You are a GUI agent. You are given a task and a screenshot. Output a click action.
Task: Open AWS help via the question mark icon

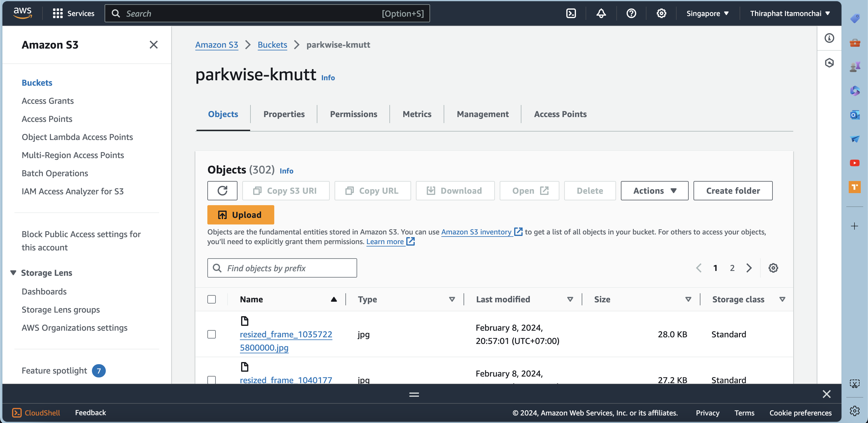(x=631, y=14)
